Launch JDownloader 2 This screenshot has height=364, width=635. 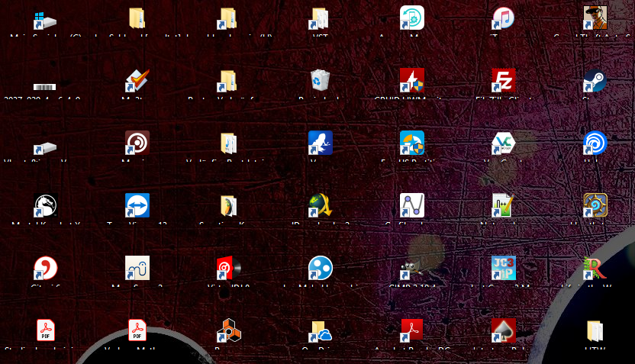321,205
